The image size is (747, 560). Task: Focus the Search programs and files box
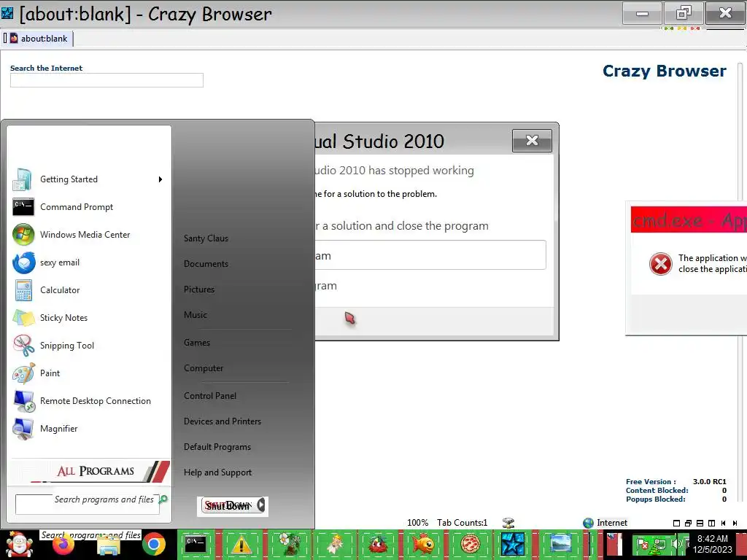[86, 505]
